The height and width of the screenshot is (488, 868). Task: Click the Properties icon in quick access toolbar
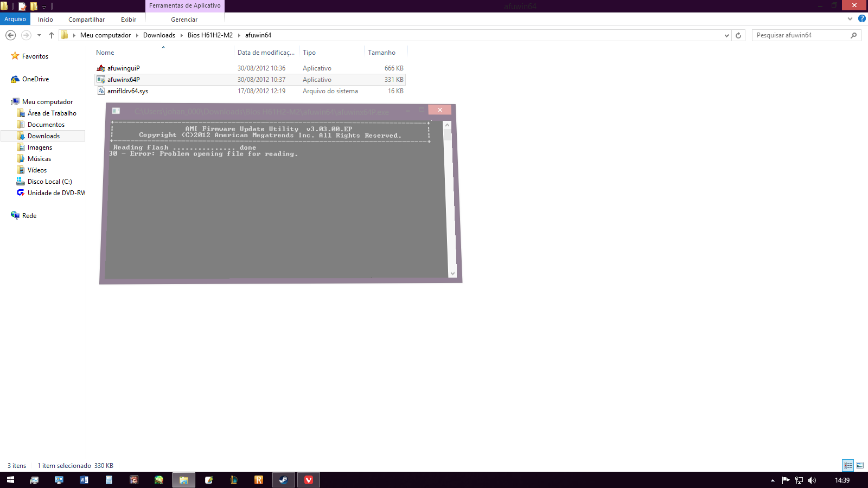(x=22, y=6)
